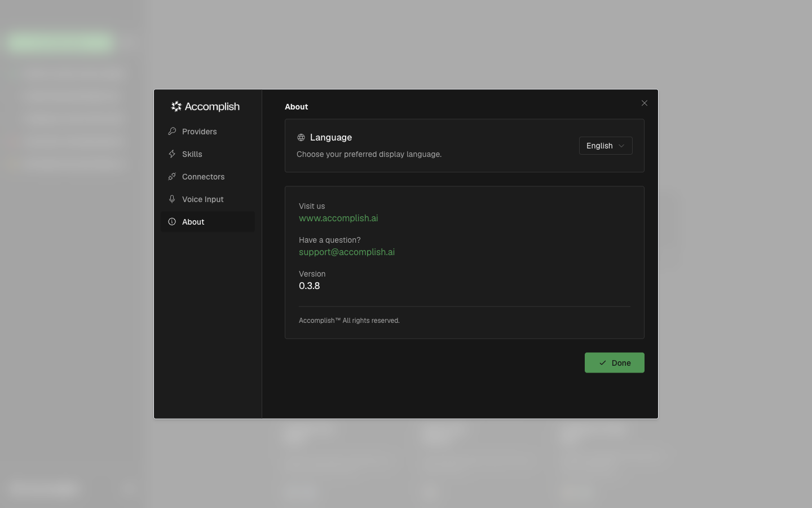Click the info icon beside About
Screen dimensions: 812x508
click(172, 221)
